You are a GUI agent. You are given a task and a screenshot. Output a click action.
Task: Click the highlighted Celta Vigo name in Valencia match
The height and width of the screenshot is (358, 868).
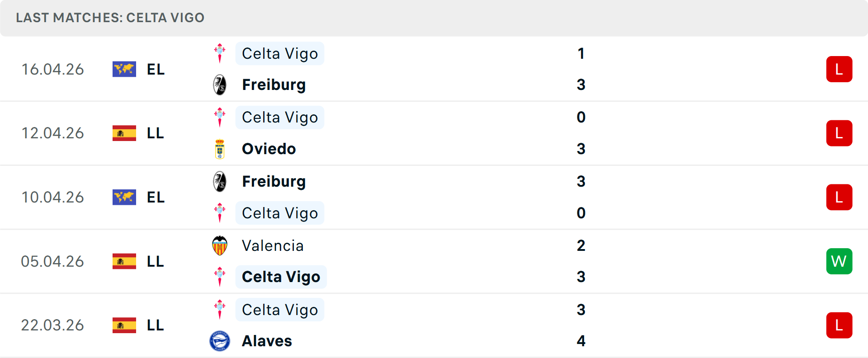tap(281, 277)
